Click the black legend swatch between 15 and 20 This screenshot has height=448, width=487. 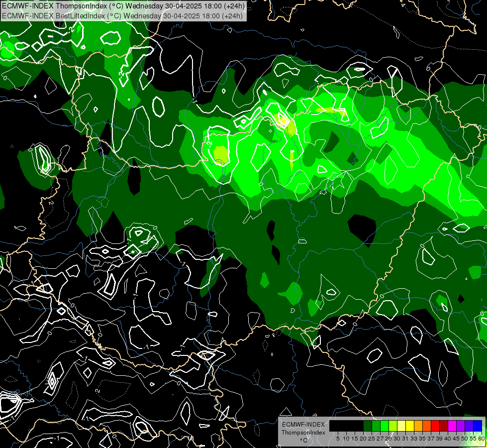pyautogui.click(x=359, y=426)
